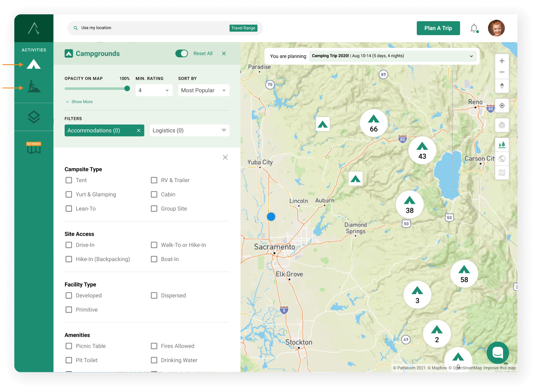Open the chat support bubble
Viewport: 537px width, 392px height.
[x=497, y=352]
